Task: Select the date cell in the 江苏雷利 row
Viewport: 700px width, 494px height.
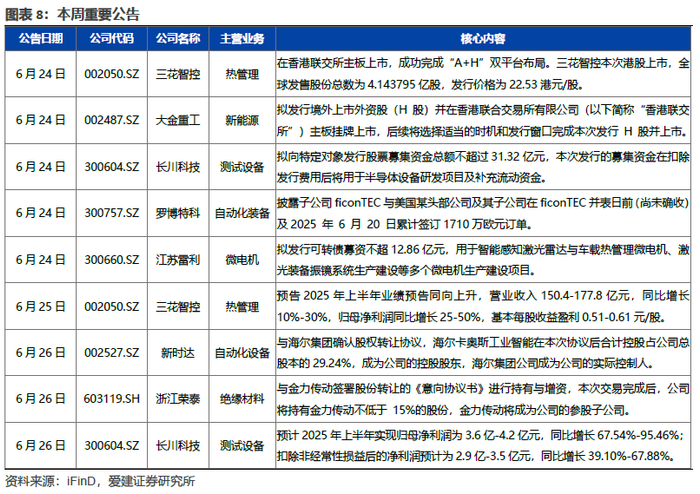Action: tap(41, 260)
